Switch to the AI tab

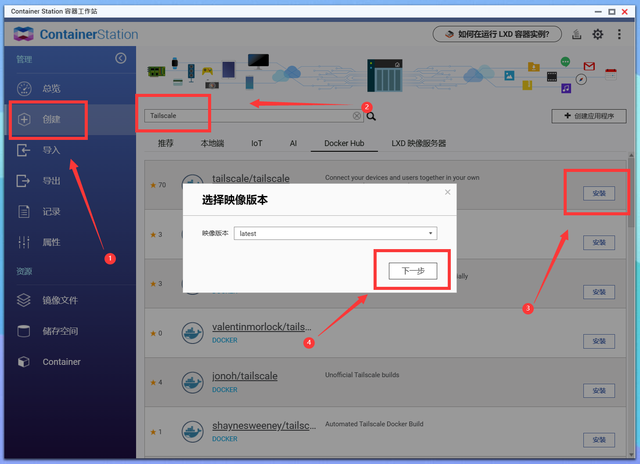(293, 143)
